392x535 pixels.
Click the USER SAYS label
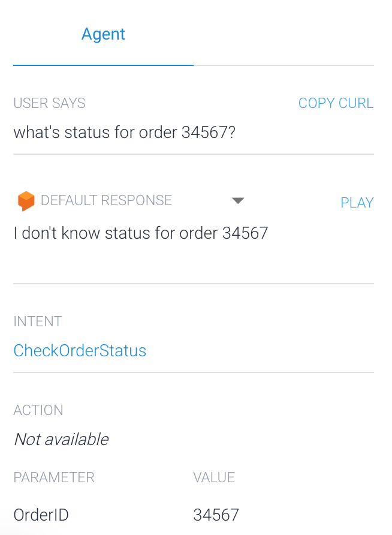tap(49, 103)
